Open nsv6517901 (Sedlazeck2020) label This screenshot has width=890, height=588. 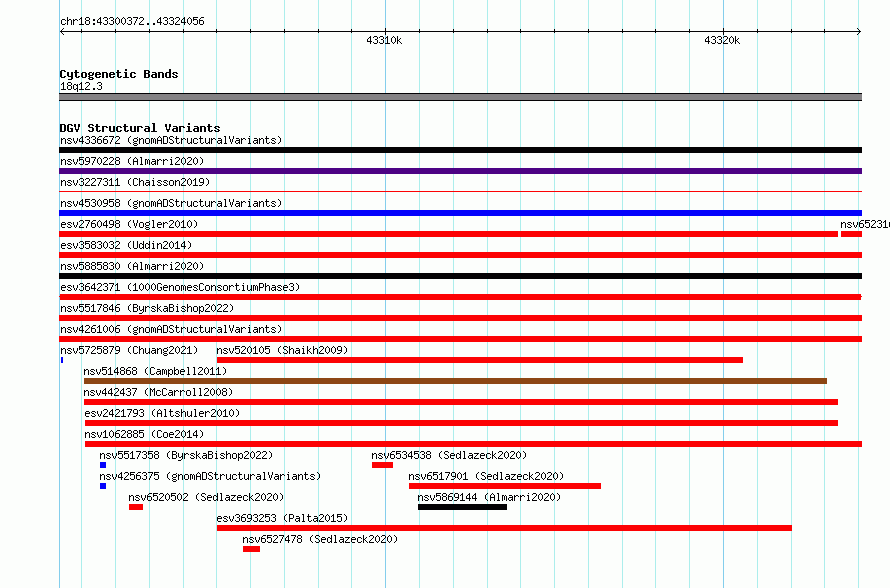pyautogui.click(x=486, y=476)
